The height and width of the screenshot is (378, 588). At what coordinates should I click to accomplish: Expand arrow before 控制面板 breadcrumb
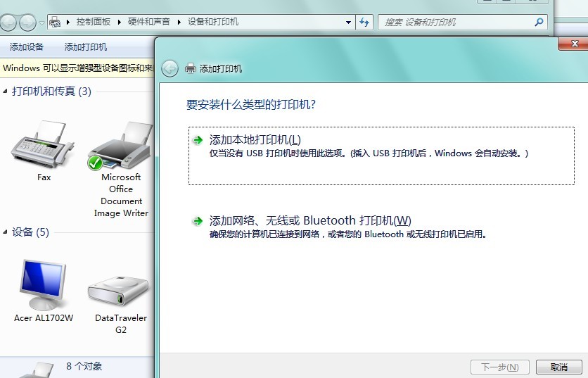tap(68, 22)
